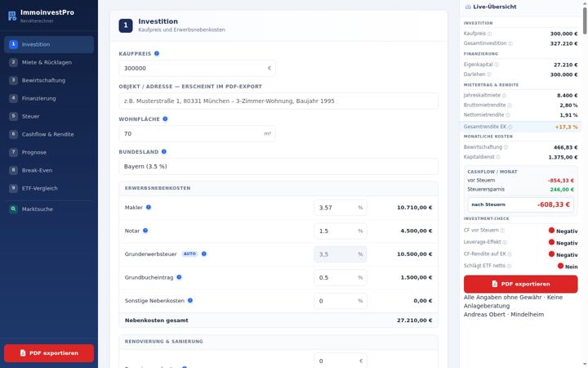Click the Notar info icon
The width and height of the screenshot is (588, 368).
[145, 231]
